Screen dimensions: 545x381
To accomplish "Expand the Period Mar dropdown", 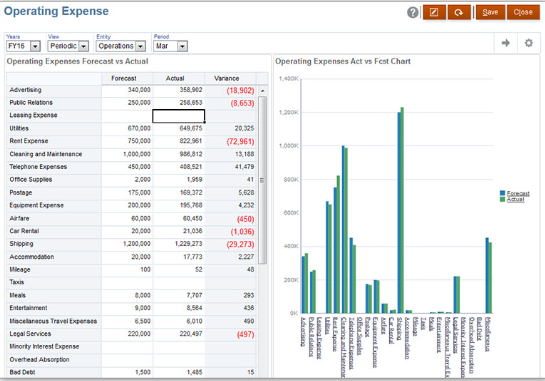I will [x=183, y=46].
